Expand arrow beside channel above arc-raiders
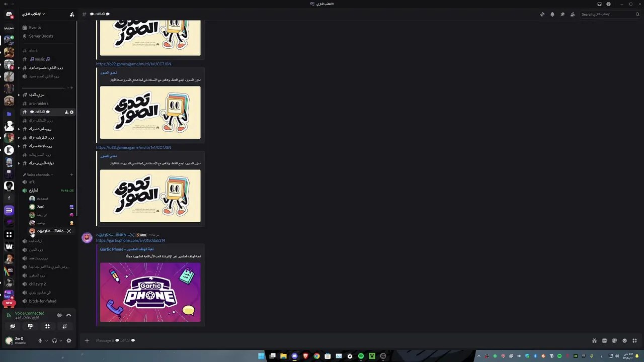This screenshot has height=362, width=644. (x=19, y=95)
